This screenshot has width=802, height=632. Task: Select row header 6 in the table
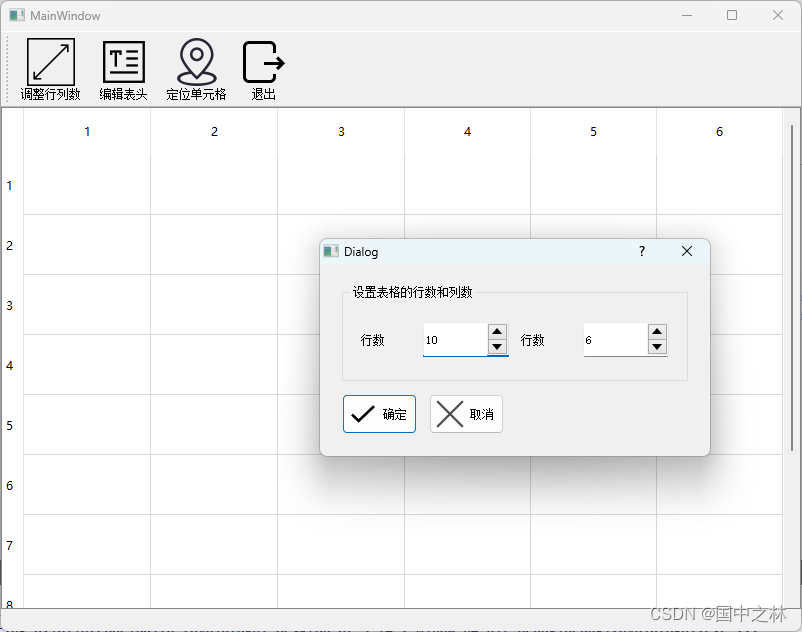tap(12, 485)
